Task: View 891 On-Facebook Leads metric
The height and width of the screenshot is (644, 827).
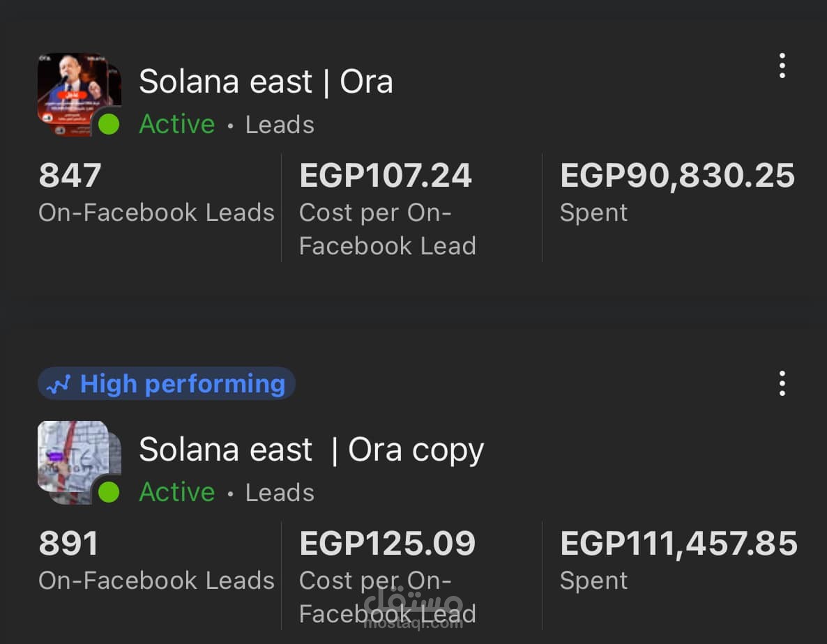Action: tap(156, 560)
